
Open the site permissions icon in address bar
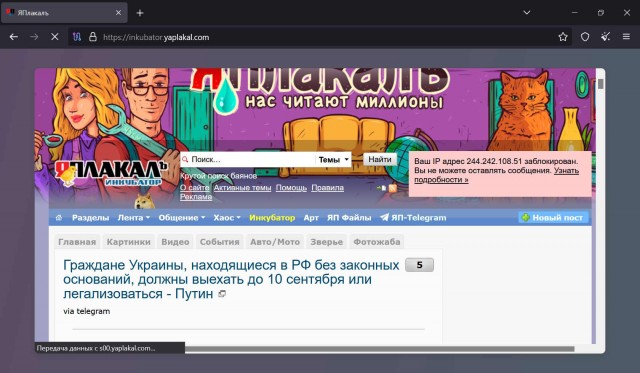(77, 37)
